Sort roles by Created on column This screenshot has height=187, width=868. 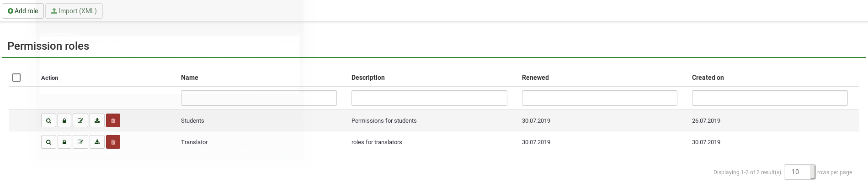click(708, 78)
